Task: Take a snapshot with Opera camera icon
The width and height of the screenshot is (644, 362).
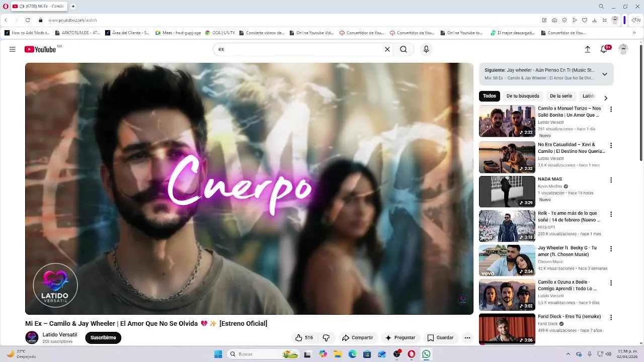Action: click(554, 20)
